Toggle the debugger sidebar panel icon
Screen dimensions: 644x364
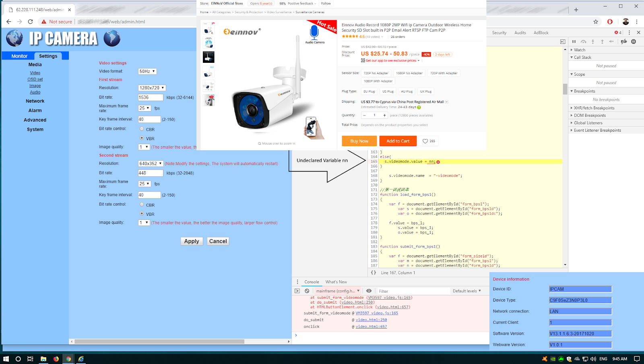click(563, 41)
